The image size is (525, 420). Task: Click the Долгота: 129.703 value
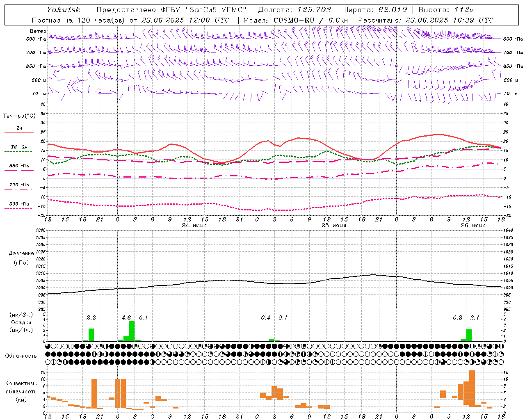[x=294, y=10]
